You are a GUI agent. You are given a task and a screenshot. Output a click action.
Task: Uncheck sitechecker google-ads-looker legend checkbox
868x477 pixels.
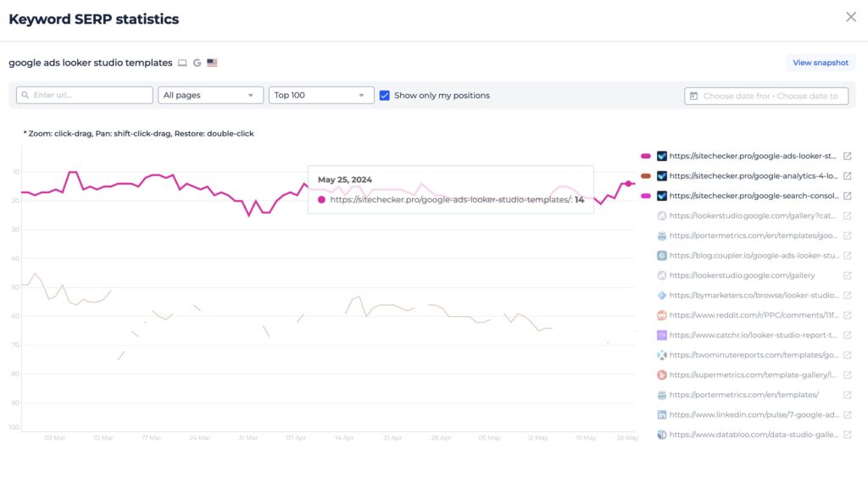click(661, 156)
